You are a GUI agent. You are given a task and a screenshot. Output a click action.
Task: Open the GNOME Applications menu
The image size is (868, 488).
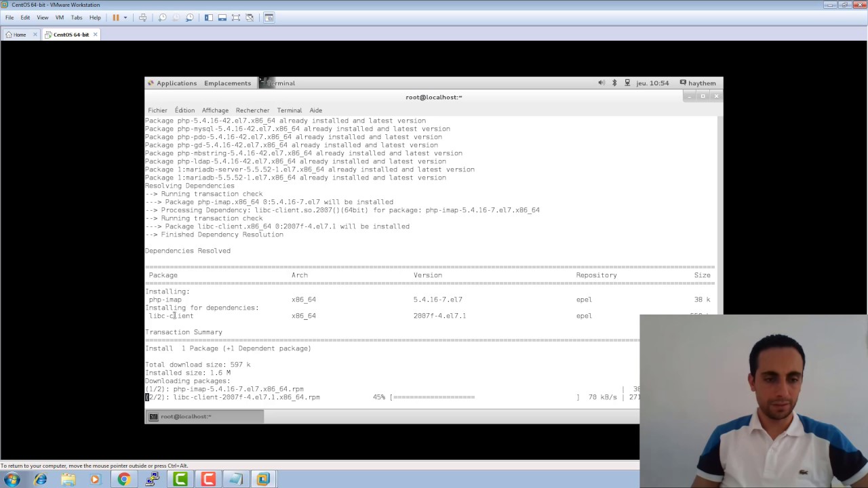pos(172,83)
